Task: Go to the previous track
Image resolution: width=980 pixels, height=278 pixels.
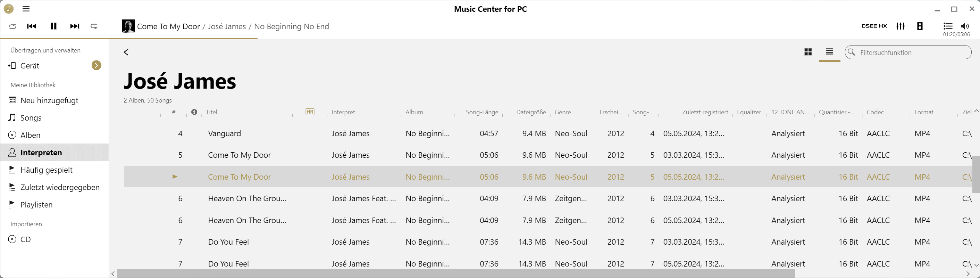Action: [32, 26]
